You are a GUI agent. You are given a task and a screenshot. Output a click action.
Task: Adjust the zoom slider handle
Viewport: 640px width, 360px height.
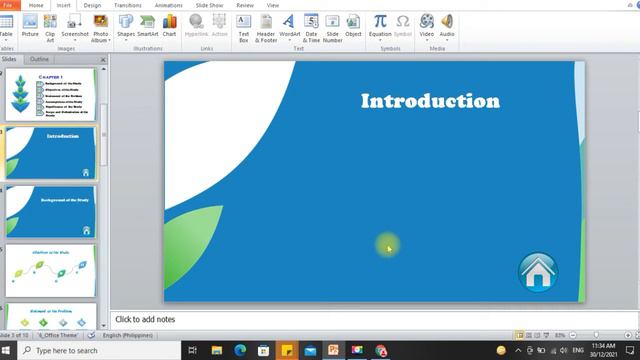596,335
